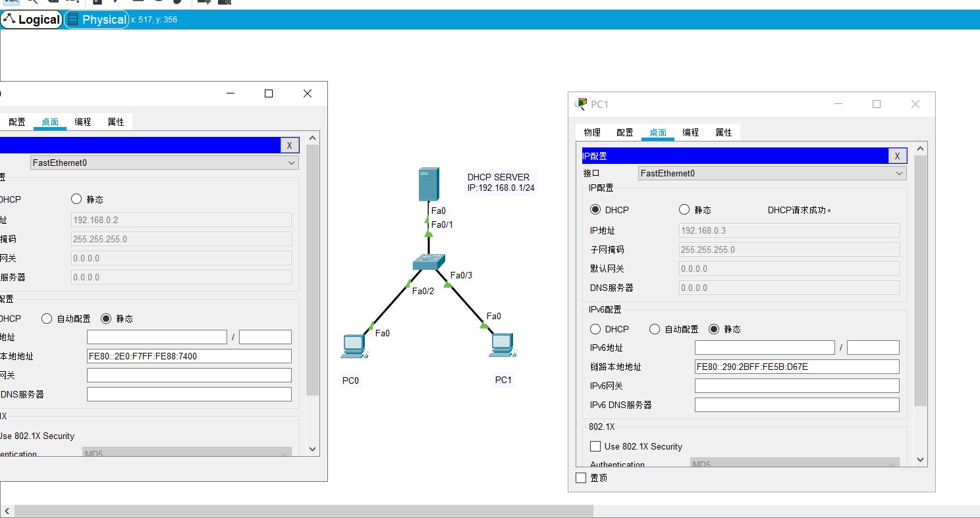The image size is (980, 518).
Task: Click PC1 DNS服务器 field
Action: (789, 288)
